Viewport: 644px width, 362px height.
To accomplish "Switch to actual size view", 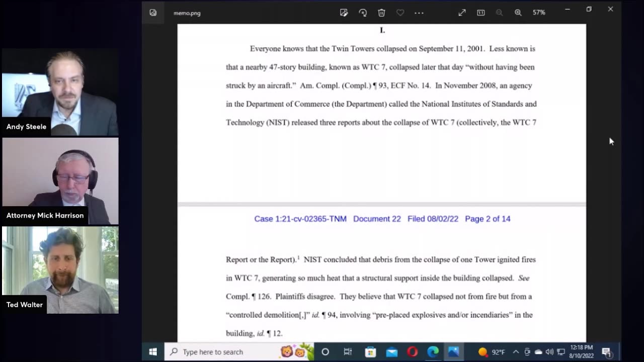I will [x=480, y=13].
